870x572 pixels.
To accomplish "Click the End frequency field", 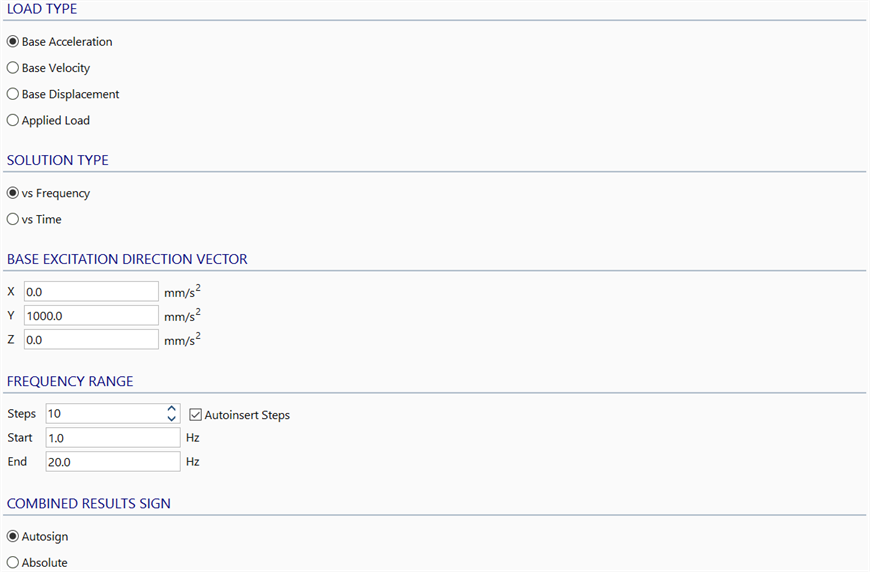I will [113, 462].
